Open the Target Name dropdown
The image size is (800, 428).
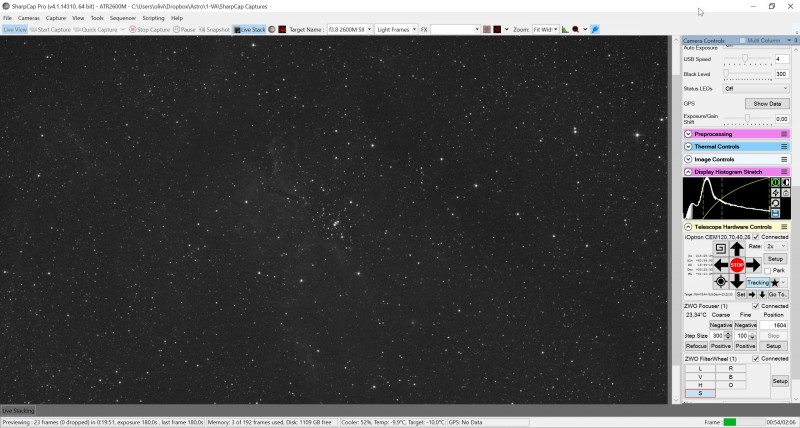point(369,30)
